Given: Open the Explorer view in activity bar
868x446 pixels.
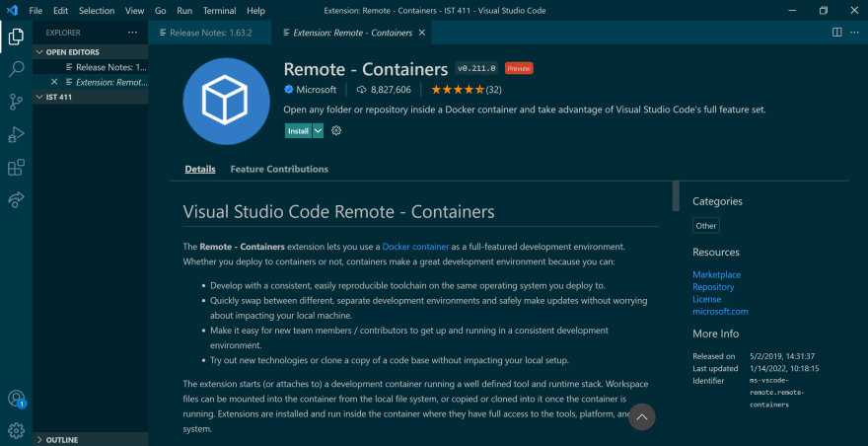Looking at the screenshot, I should click(16, 37).
